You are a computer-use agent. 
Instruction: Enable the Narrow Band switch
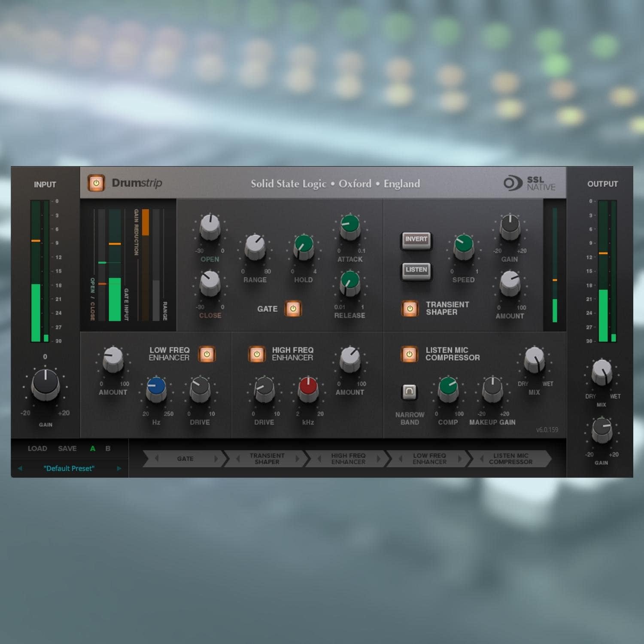point(409,392)
